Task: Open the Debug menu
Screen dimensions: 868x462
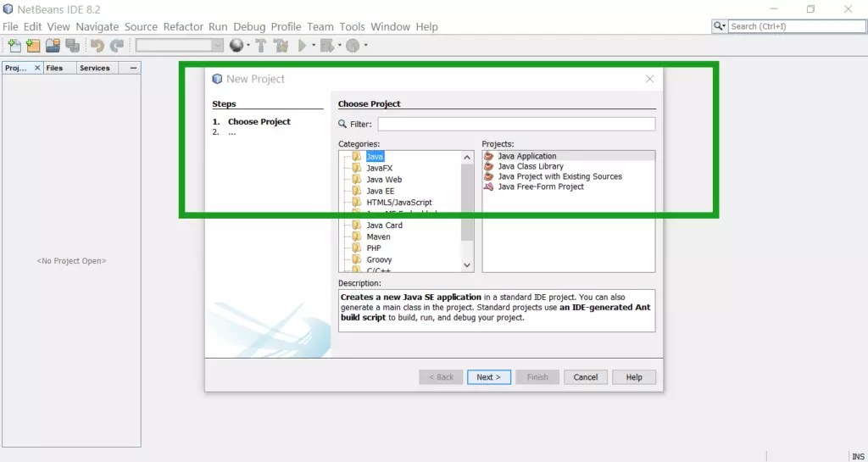Action: point(249,26)
